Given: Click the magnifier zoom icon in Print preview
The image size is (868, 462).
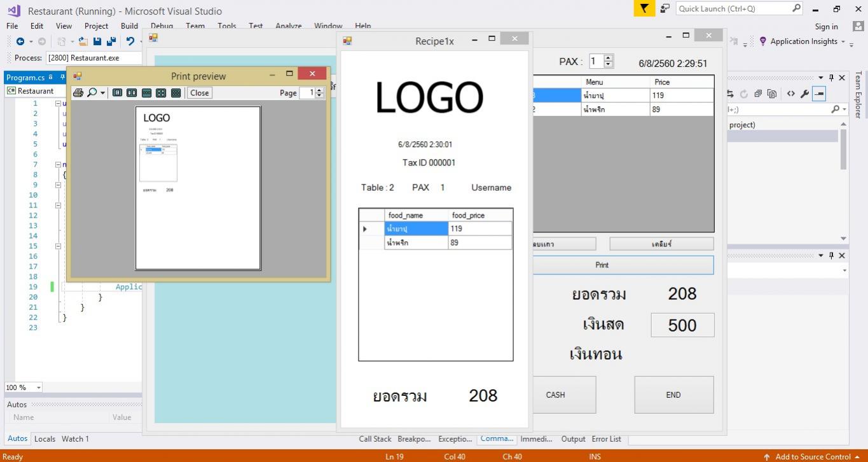Looking at the screenshot, I should [92, 93].
